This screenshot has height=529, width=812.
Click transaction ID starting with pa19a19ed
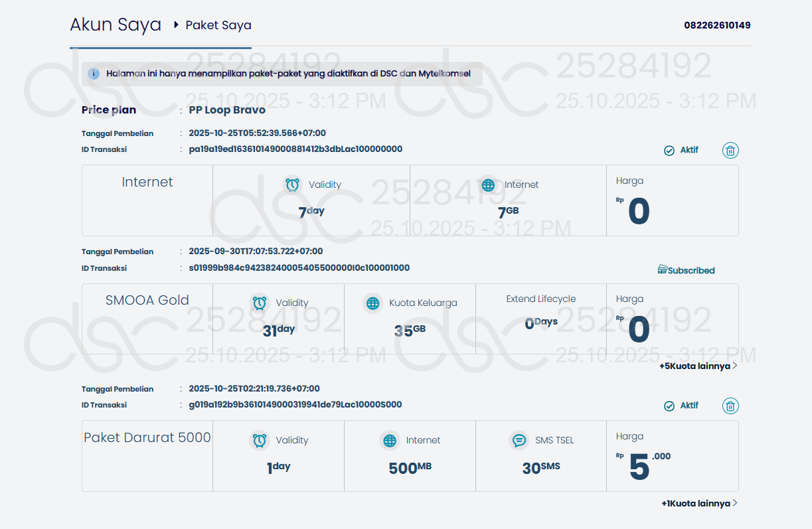point(295,149)
